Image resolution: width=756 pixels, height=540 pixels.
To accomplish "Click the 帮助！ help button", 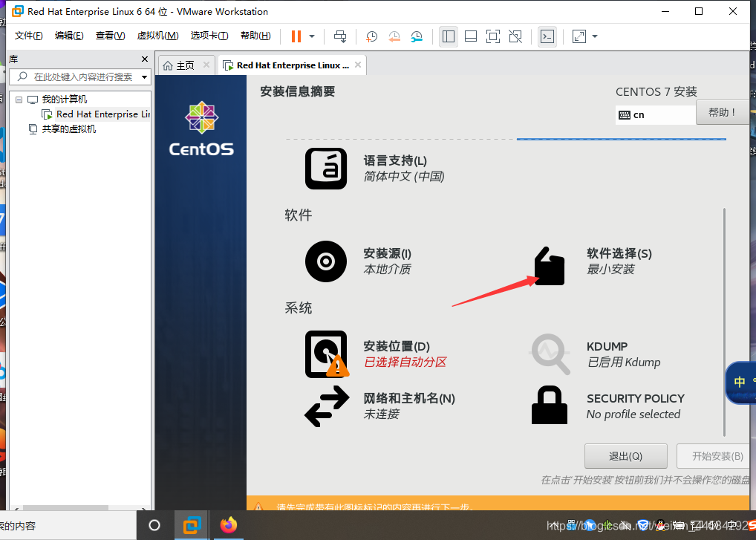I will point(723,112).
